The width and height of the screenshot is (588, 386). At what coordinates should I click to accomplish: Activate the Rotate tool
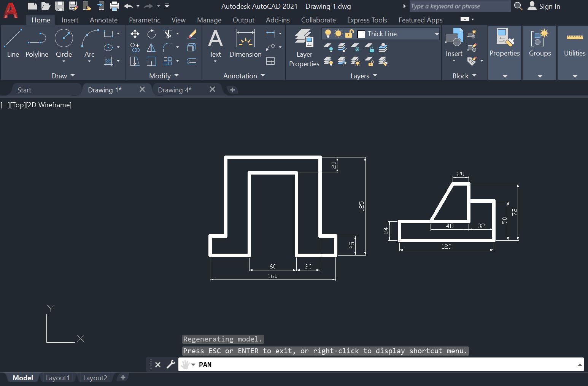click(x=151, y=33)
